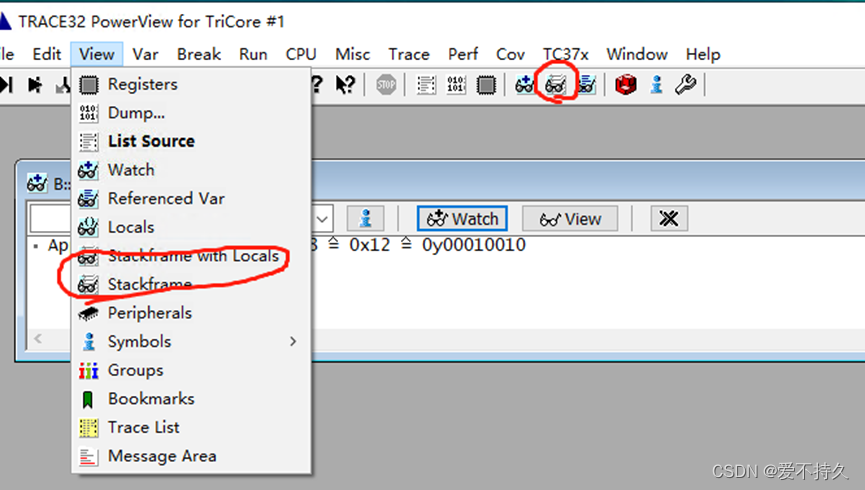The width and height of the screenshot is (865, 490).
Task: Open Bookmarks from the View menu
Action: pos(191,399)
